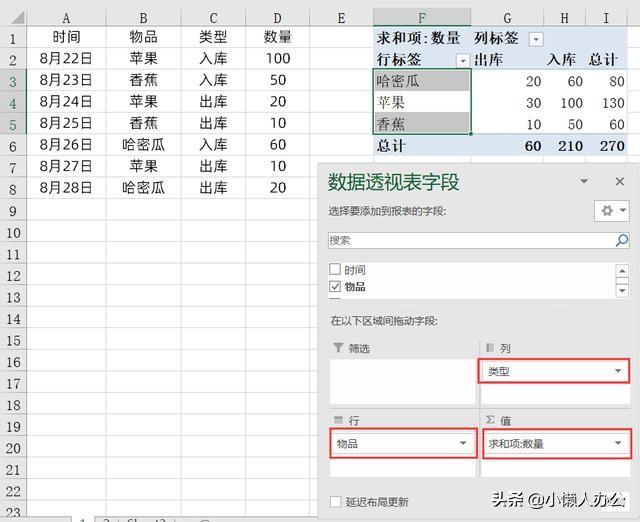Select row 1 header
640x522 pixels.
pos(13,38)
